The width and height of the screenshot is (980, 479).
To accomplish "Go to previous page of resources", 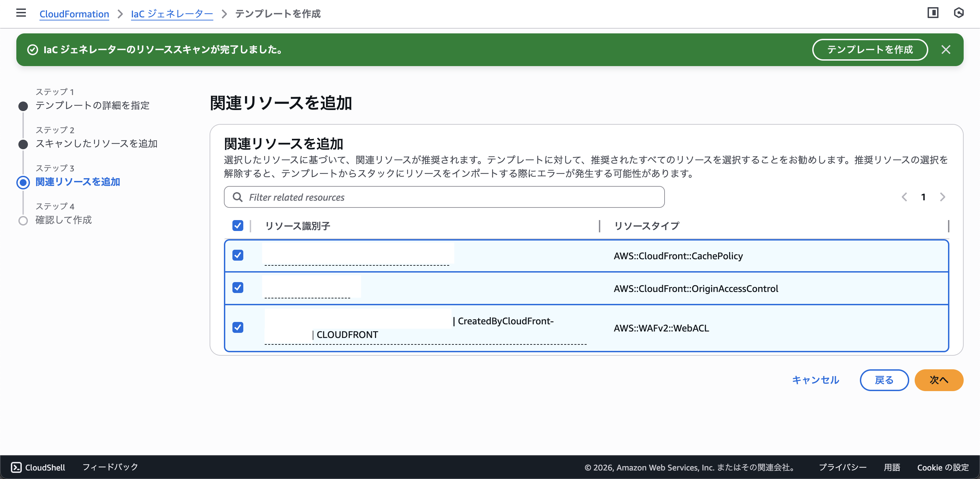I will tap(904, 197).
